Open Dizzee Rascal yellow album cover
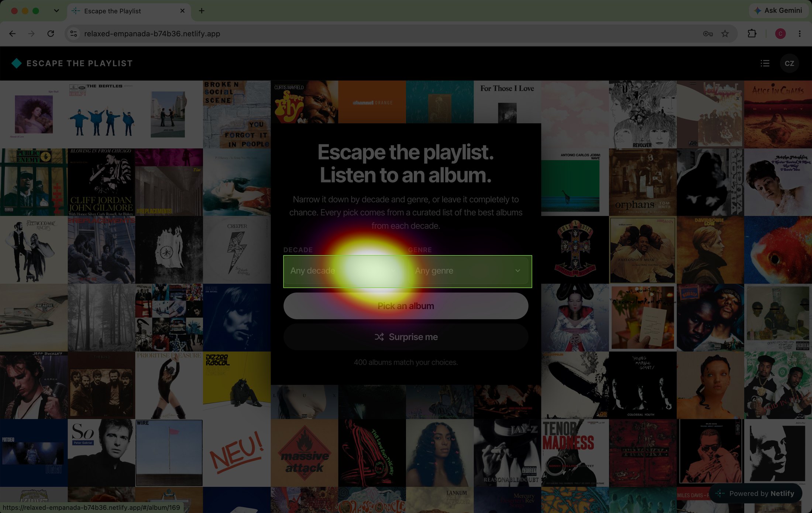 pos(237,385)
